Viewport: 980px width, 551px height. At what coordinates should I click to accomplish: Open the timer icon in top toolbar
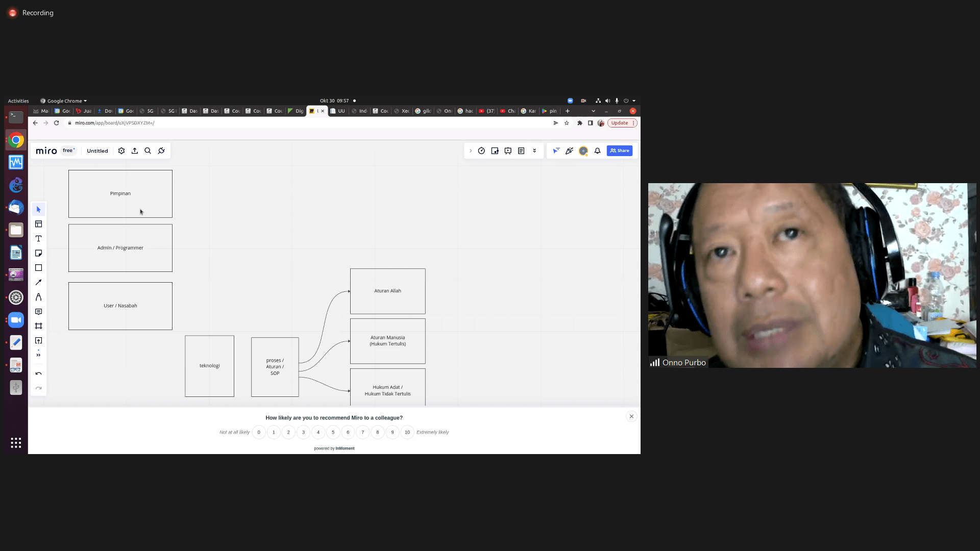pyautogui.click(x=481, y=151)
